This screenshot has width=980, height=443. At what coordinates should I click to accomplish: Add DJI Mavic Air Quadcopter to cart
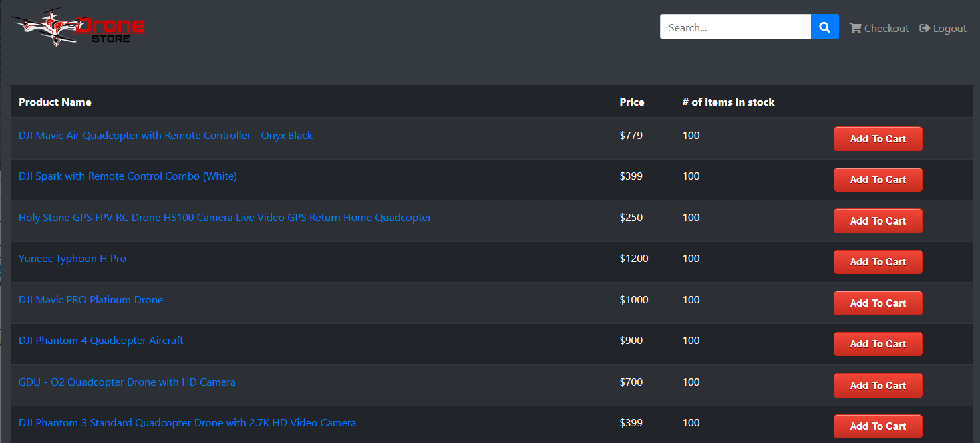click(878, 139)
